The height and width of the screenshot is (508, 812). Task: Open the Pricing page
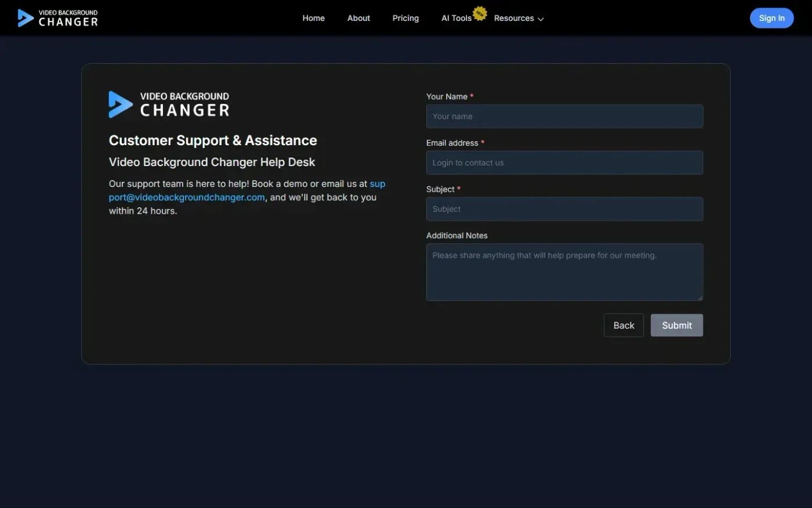pos(405,18)
